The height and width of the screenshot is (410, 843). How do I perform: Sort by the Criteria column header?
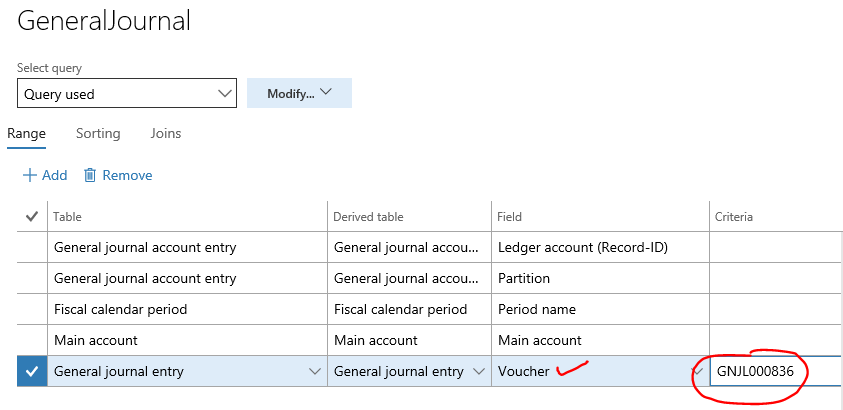pos(733,217)
